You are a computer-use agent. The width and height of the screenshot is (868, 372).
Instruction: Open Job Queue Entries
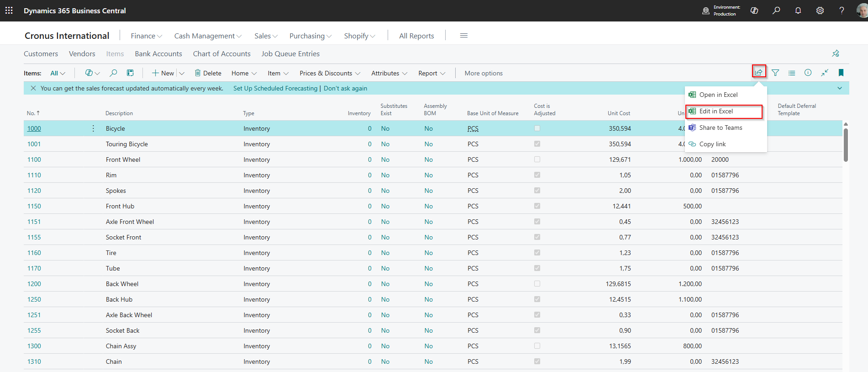click(290, 53)
